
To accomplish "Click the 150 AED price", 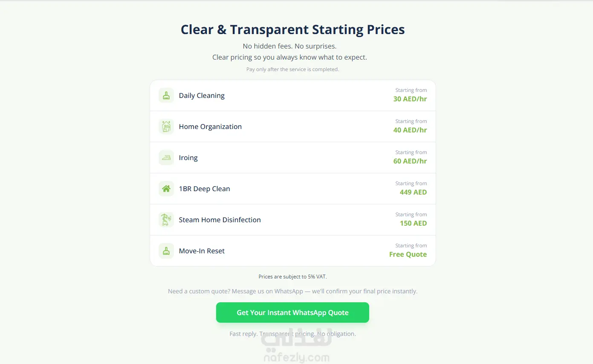I will [413, 223].
